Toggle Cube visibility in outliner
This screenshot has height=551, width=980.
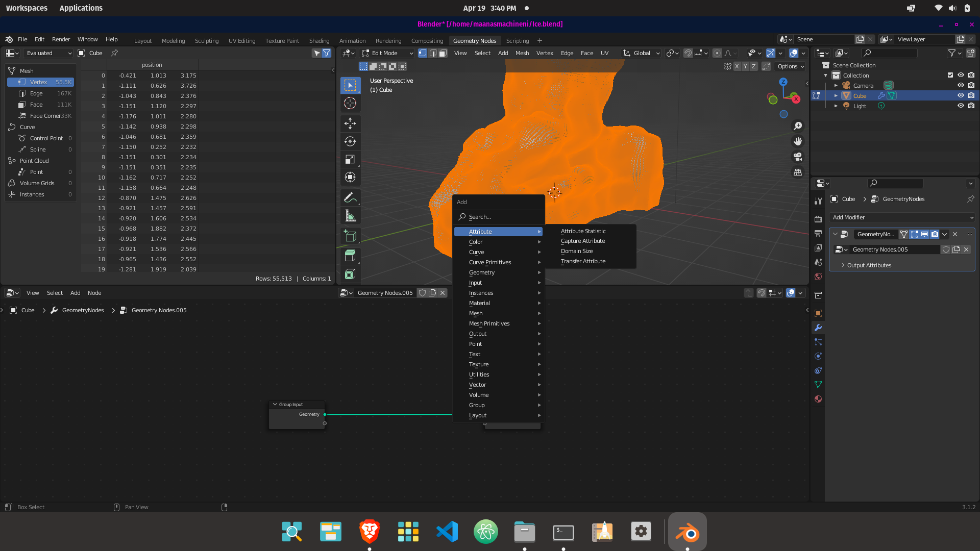[961, 95]
